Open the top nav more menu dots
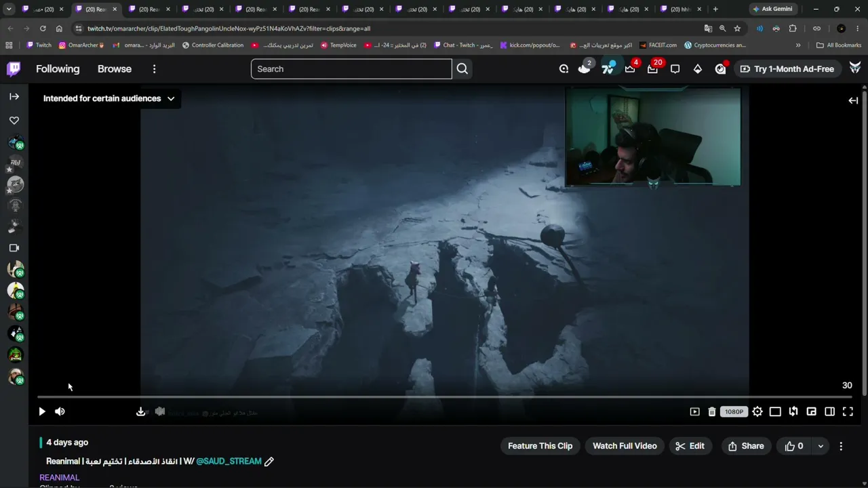The width and height of the screenshot is (868, 488). tap(154, 69)
